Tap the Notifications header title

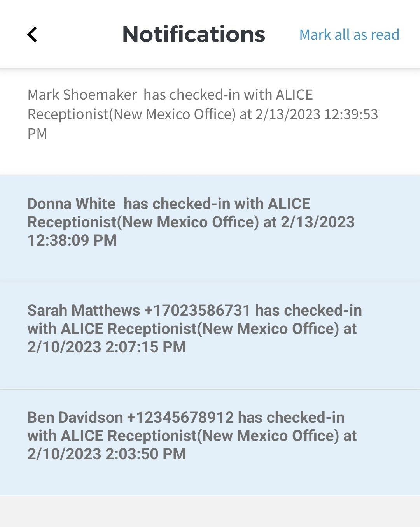click(194, 34)
